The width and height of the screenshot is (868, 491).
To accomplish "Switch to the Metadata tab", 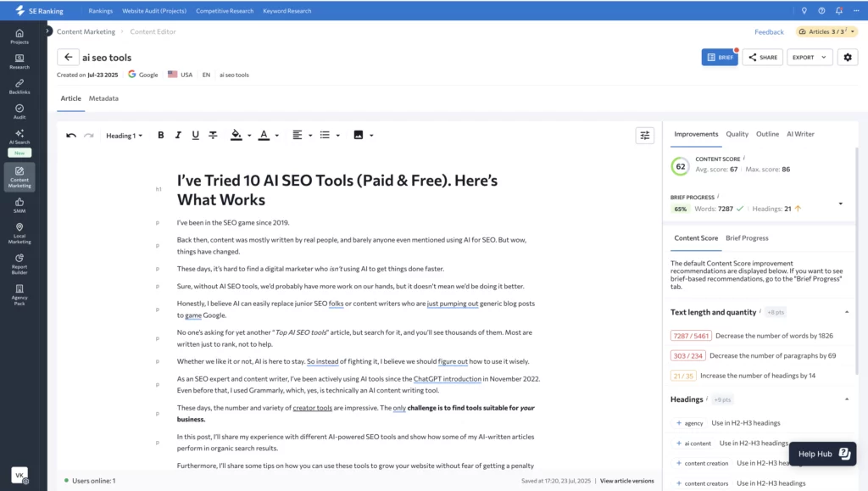I will pyautogui.click(x=103, y=98).
